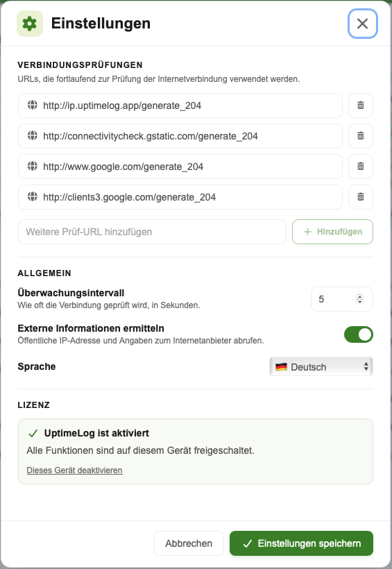
Task: Click the Lizenz section heading
Action: click(x=34, y=405)
